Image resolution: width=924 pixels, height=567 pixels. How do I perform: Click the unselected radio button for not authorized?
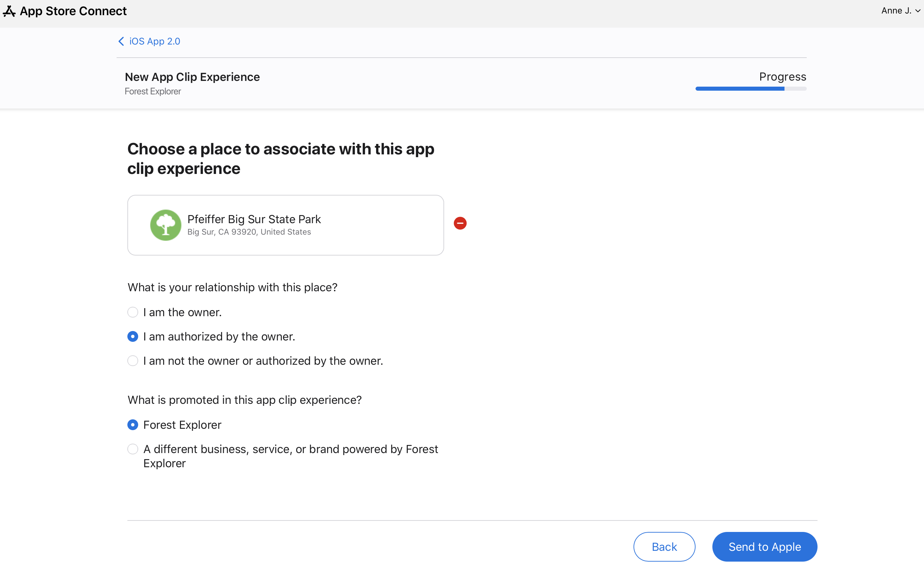pyautogui.click(x=133, y=360)
